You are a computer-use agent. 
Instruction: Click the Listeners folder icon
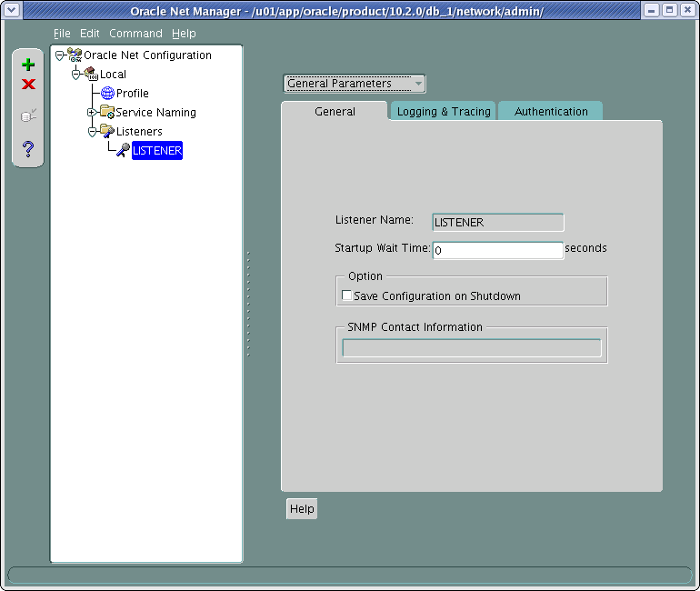click(x=107, y=131)
